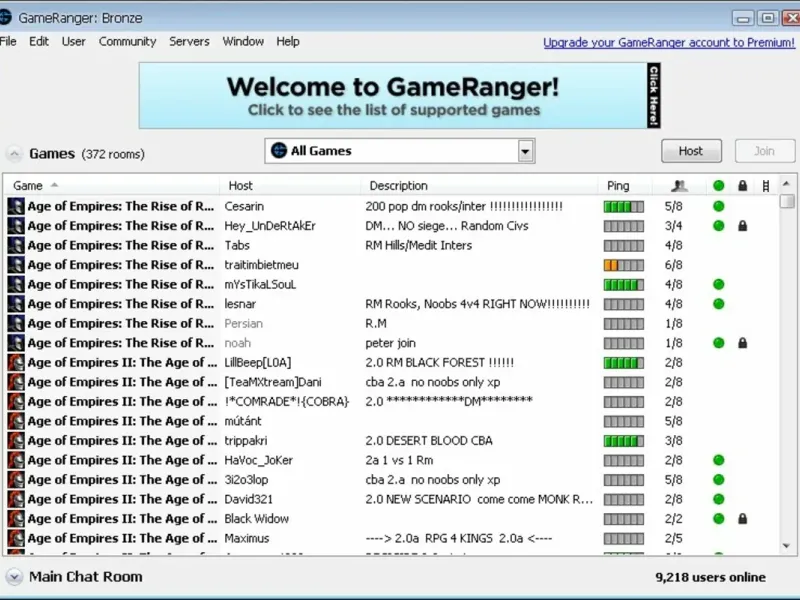Select the "peter join" description
This screenshot has height=600, width=800.
pyautogui.click(x=390, y=343)
